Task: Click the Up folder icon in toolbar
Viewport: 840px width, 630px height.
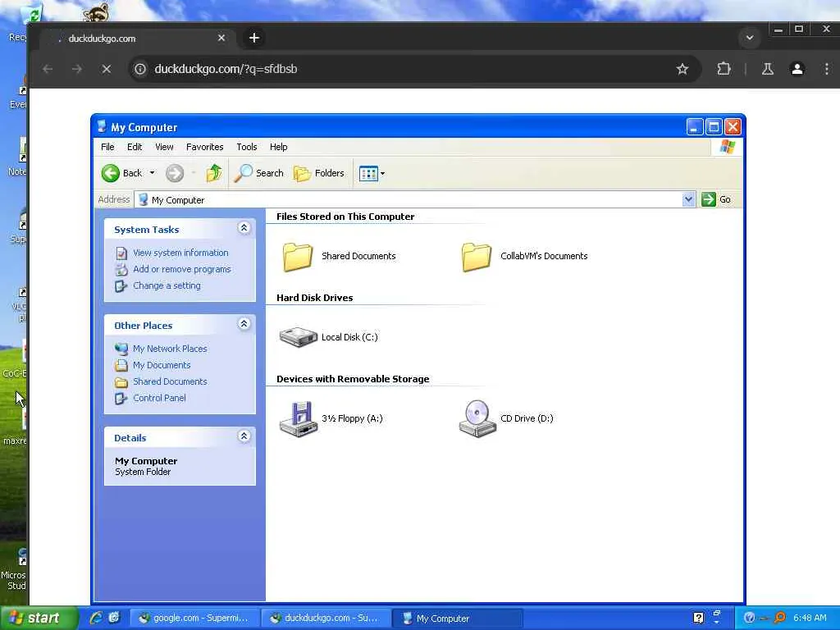Action: click(214, 173)
